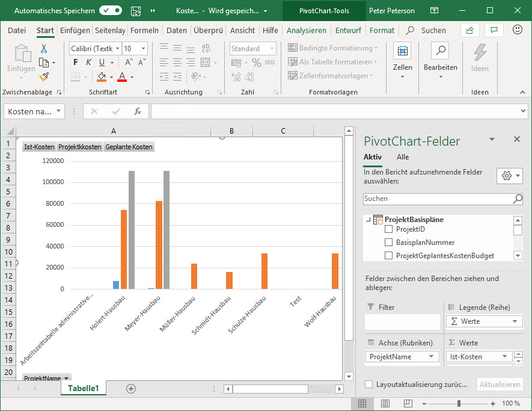Click the Copy icon in Zwischenablage

tap(44, 63)
